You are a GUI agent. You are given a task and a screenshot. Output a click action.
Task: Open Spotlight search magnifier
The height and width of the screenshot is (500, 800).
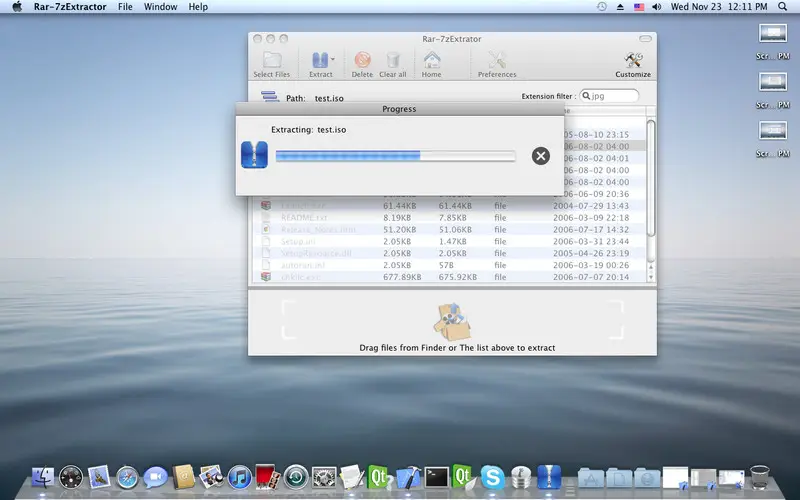[783, 7]
